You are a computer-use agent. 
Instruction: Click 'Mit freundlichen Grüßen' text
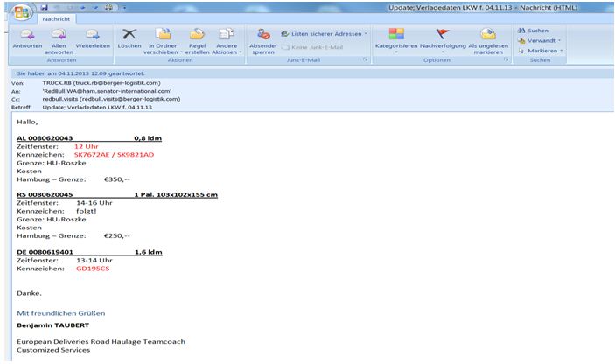(x=60, y=313)
